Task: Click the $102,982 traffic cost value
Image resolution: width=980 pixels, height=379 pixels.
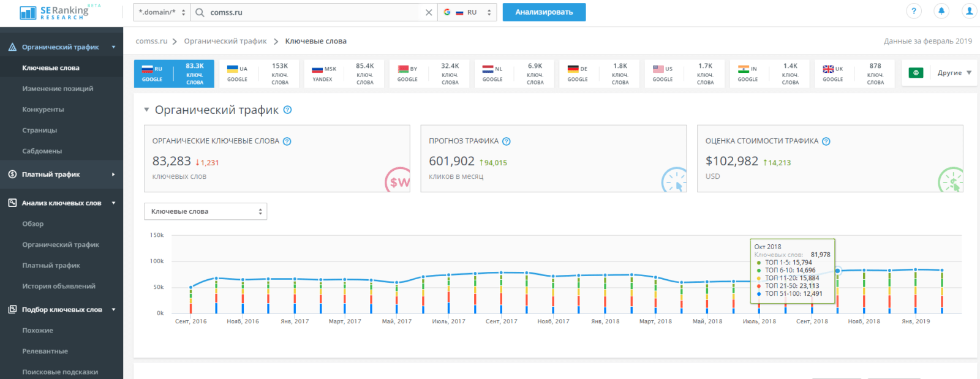Action: [x=732, y=161]
